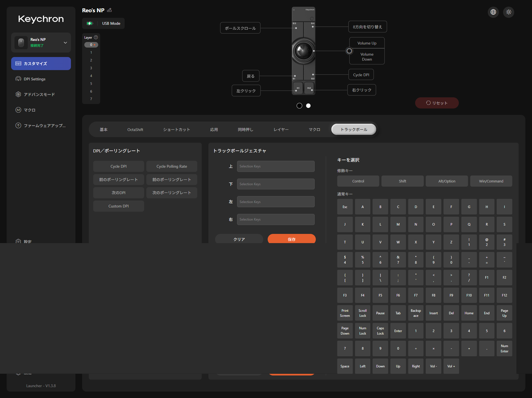Click the Num Enter key
The width and height of the screenshot is (532, 398).
point(504,348)
